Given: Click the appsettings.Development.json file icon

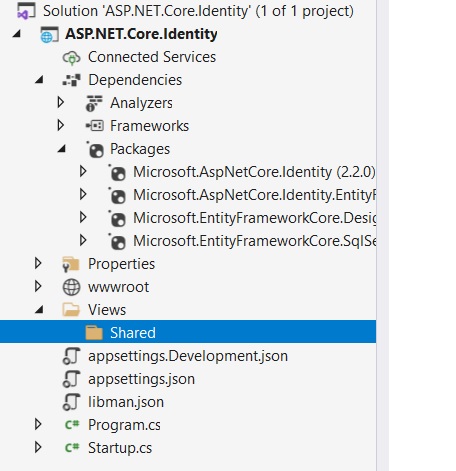Looking at the screenshot, I should [x=71, y=356].
